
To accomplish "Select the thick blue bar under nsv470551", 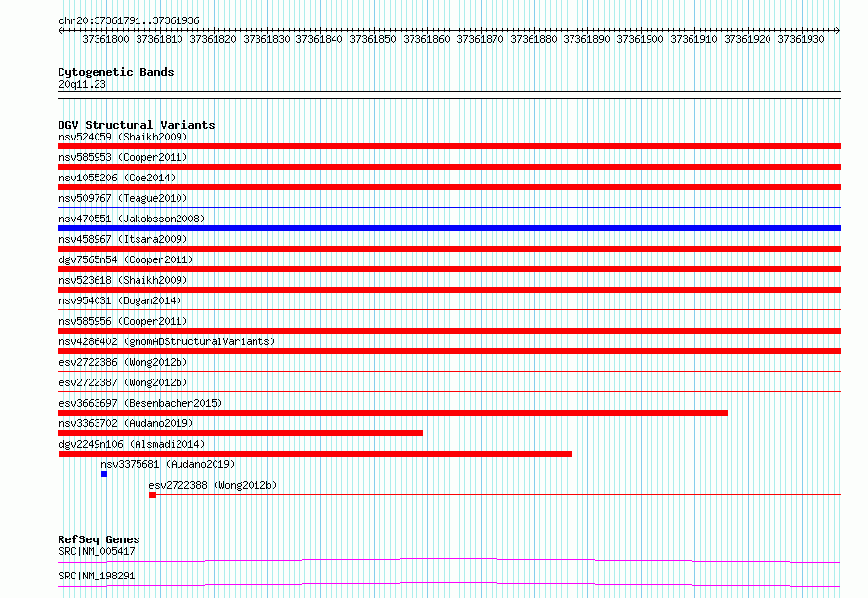I will click(449, 228).
